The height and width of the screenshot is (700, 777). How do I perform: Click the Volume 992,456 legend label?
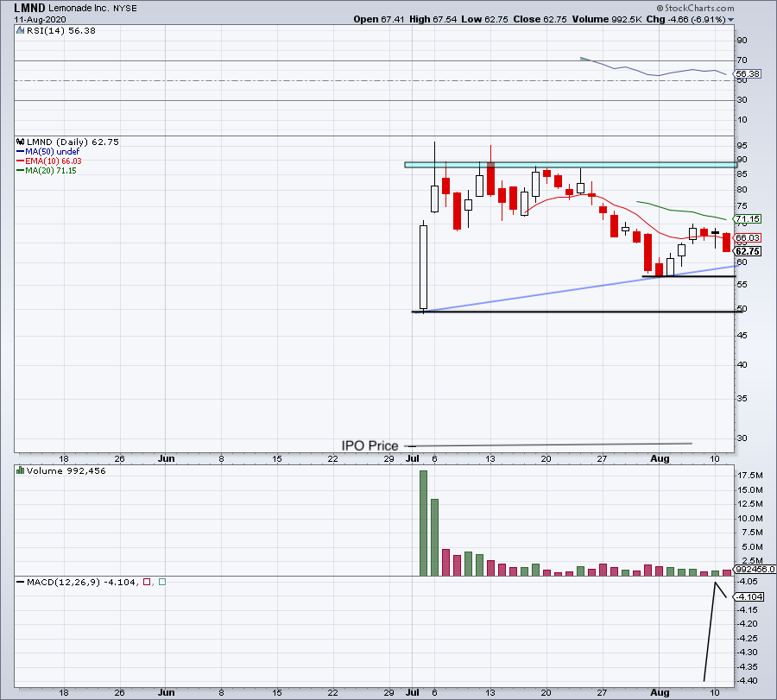tap(66, 470)
